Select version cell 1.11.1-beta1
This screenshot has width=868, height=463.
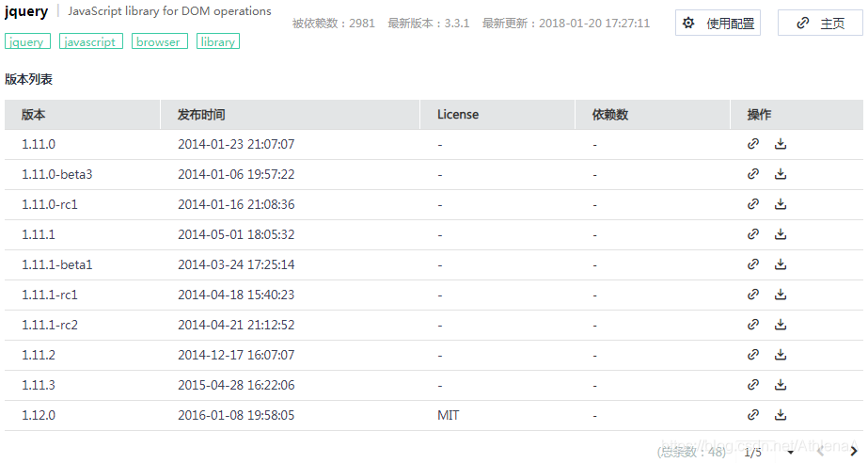click(57, 264)
